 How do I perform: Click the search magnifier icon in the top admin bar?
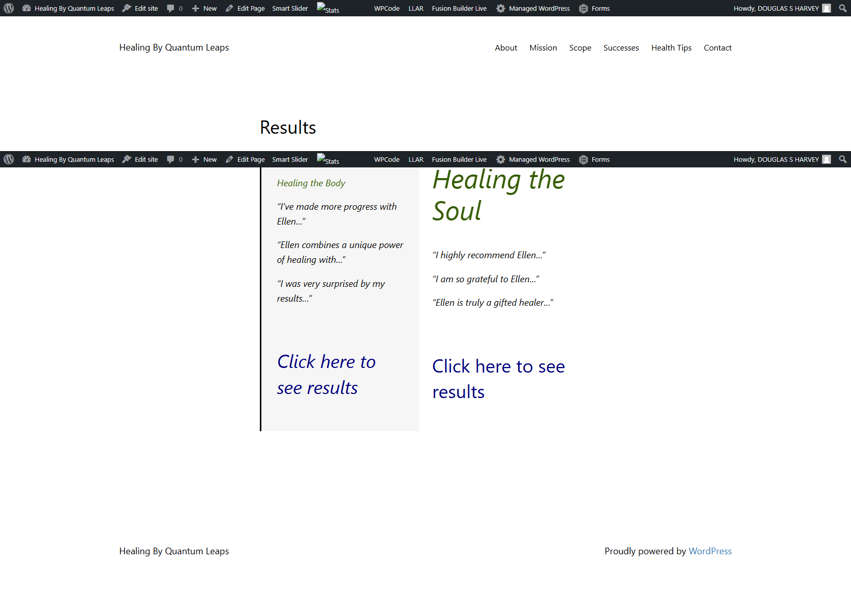pyautogui.click(x=842, y=8)
